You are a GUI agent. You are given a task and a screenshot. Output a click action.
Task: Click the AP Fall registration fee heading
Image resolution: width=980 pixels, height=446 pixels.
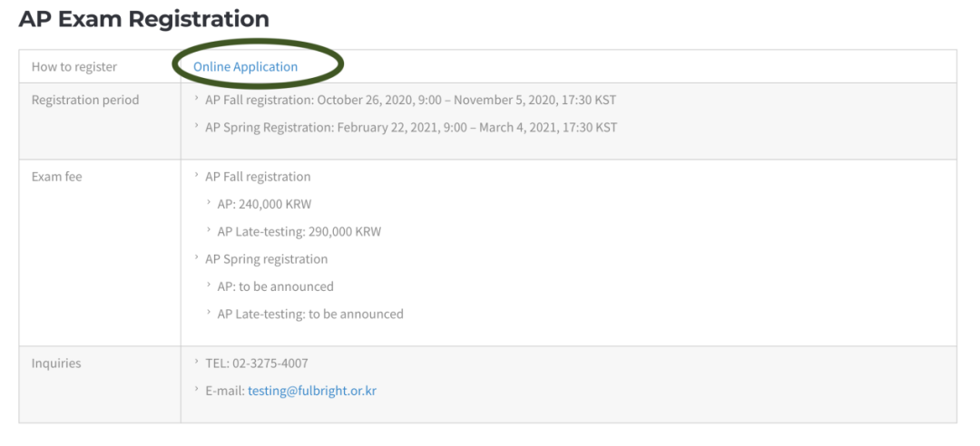coord(258,177)
